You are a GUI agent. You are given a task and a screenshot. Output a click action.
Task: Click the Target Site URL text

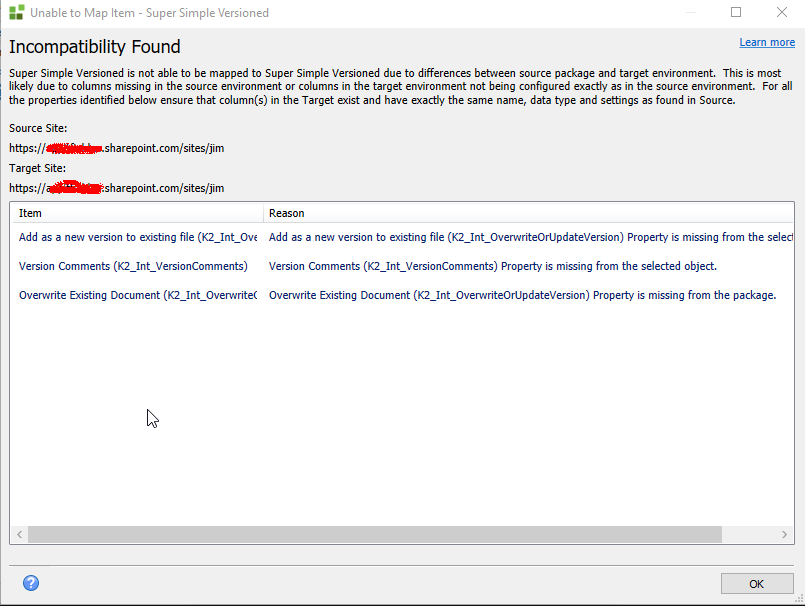click(117, 188)
